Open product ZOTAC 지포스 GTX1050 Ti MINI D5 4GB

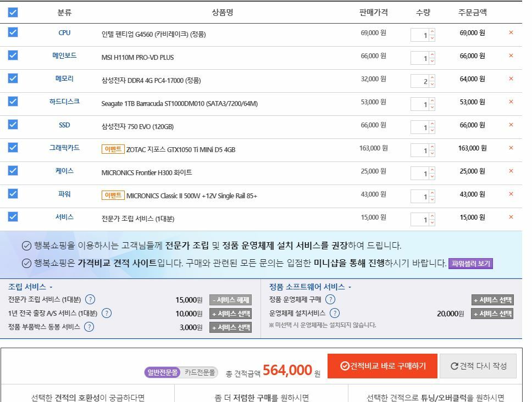click(x=181, y=149)
